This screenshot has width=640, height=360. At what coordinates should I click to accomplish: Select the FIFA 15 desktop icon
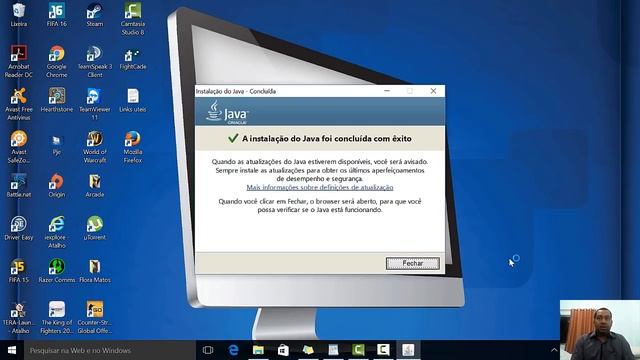point(19,271)
